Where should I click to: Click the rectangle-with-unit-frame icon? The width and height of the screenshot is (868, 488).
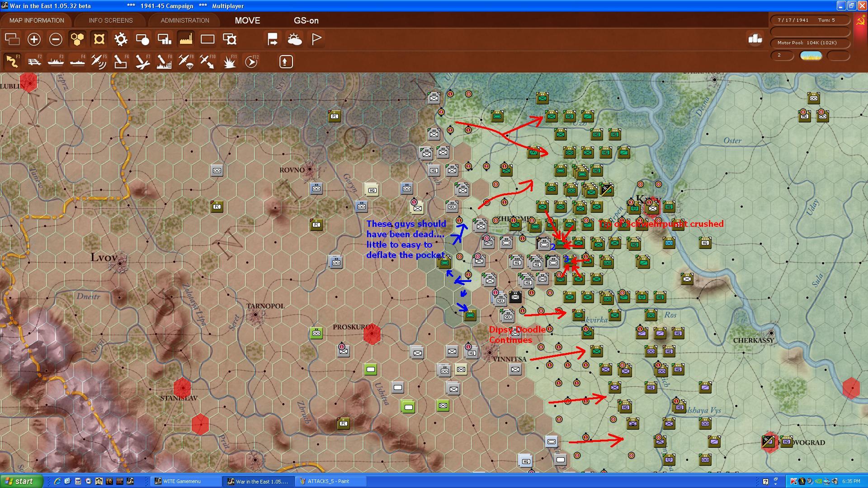click(230, 39)
